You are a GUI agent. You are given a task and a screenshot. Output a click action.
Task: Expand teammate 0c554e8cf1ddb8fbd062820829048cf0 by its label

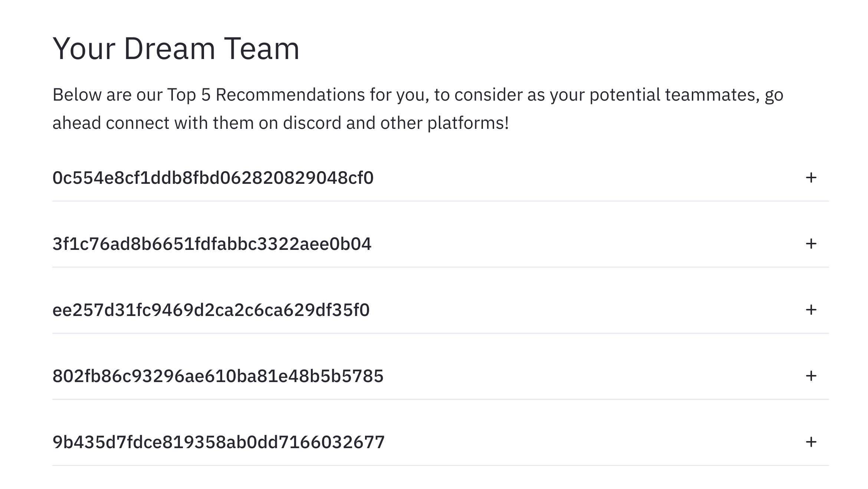213,177
